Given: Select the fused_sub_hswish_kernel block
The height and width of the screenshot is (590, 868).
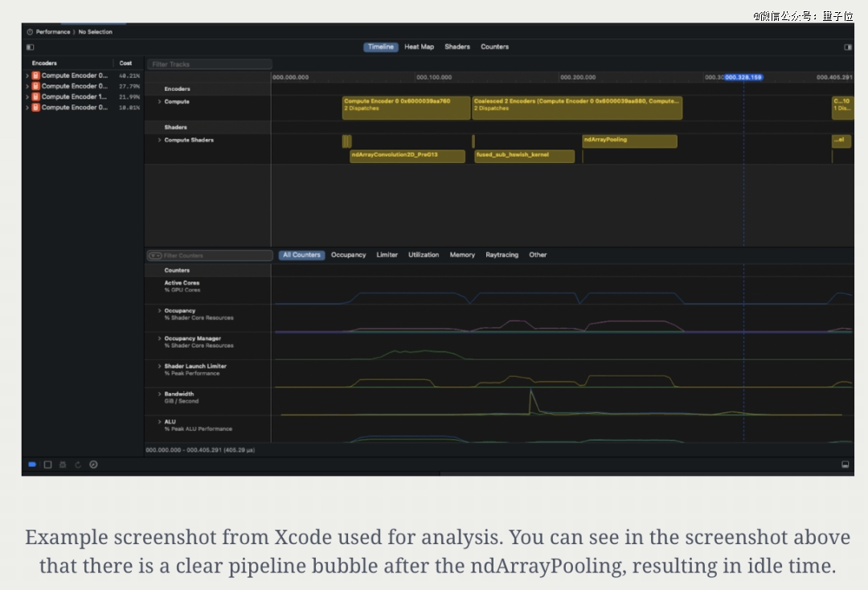Looking at the screenshot, I should [524, 155].
